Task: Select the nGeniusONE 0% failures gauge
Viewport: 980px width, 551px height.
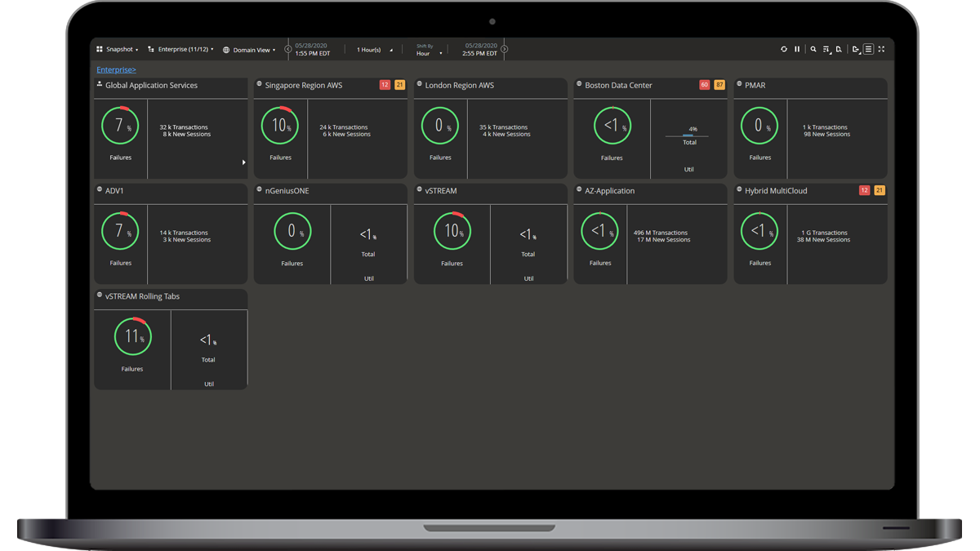Action: click(x=292, y=232)
